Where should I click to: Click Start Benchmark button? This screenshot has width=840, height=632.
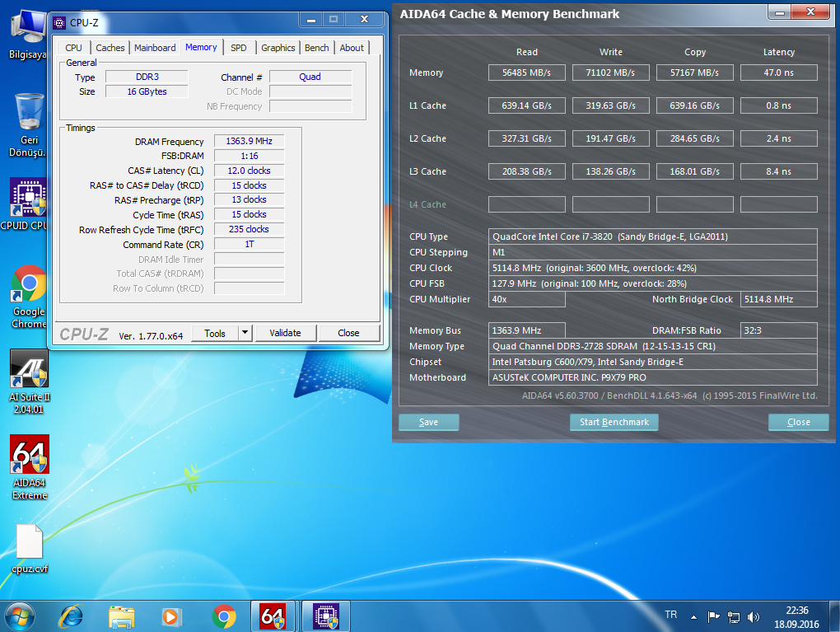pyautogui.click(x=614, y=422)
